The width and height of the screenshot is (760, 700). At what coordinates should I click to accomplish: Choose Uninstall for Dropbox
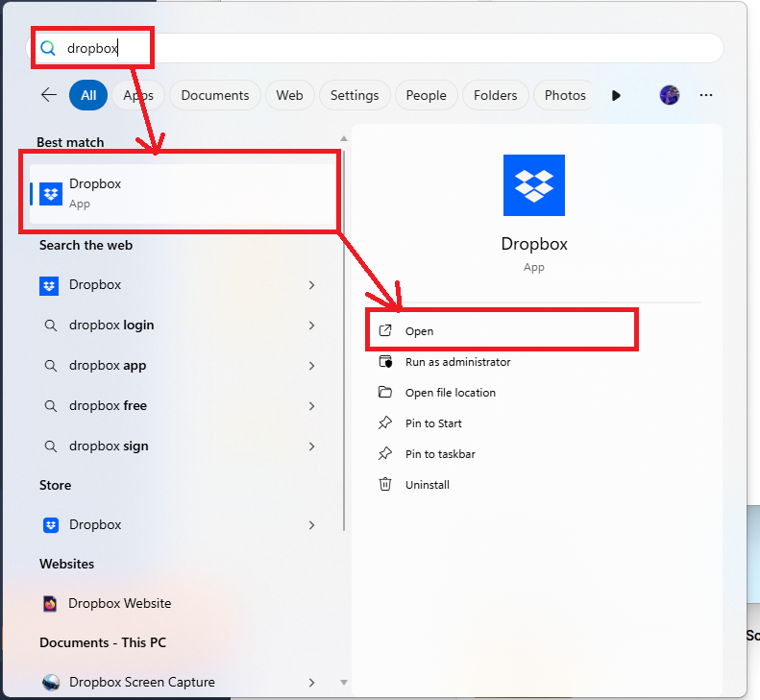coord(427,484)
